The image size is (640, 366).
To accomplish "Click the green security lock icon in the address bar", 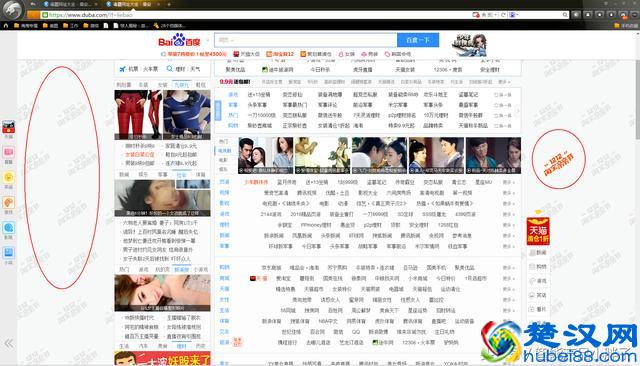I will [x=45, y=15].
